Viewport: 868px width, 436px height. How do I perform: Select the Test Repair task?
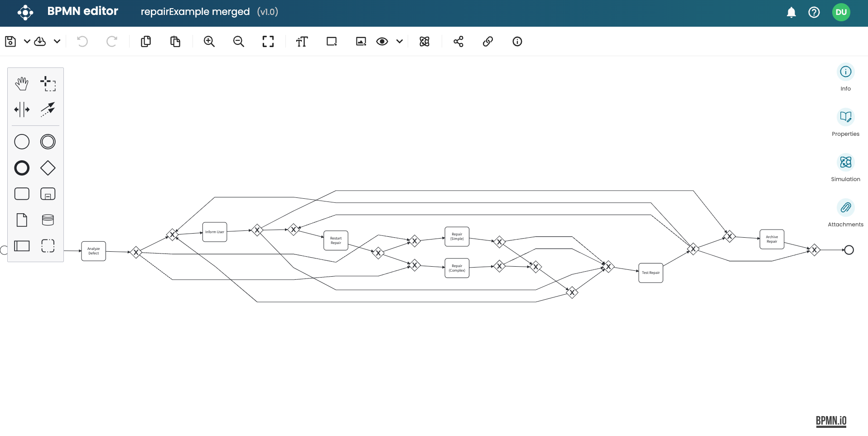pyautogui.click(x=651, y=273)
